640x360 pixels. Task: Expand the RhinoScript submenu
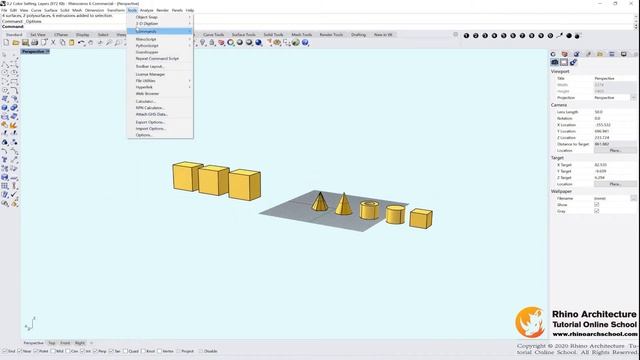[160, 39]
